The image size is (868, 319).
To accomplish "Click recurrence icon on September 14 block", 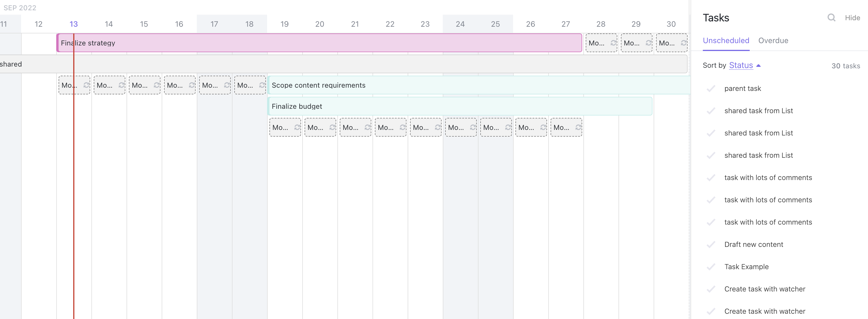I will [121, 85].
